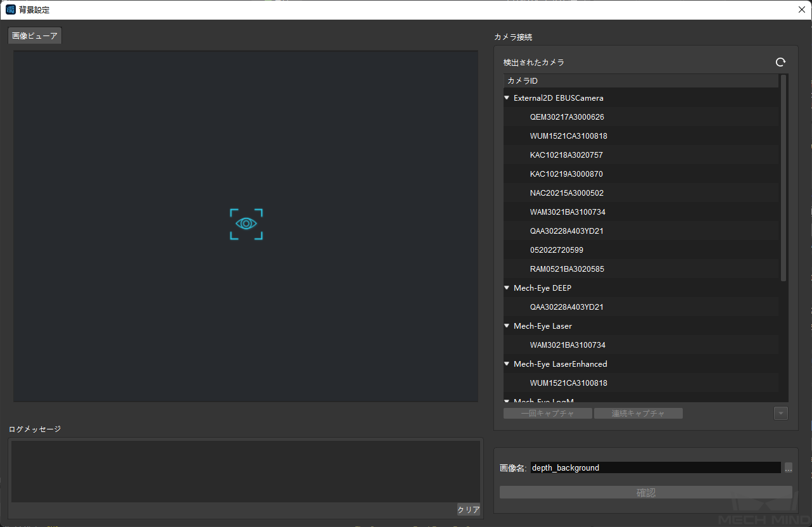Click the External2D EBUSCamera group label
The height and width of the screenshot is (527, 812).
558,98
